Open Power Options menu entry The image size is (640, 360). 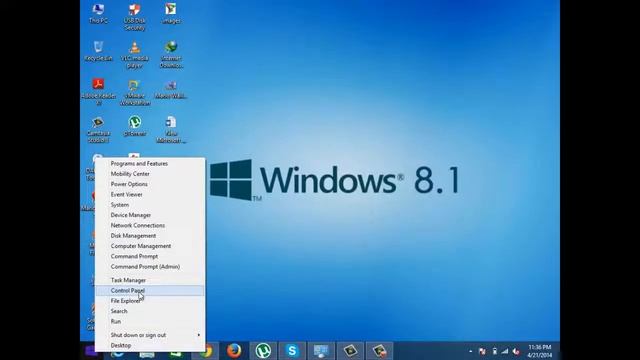[x=150, y=184]
